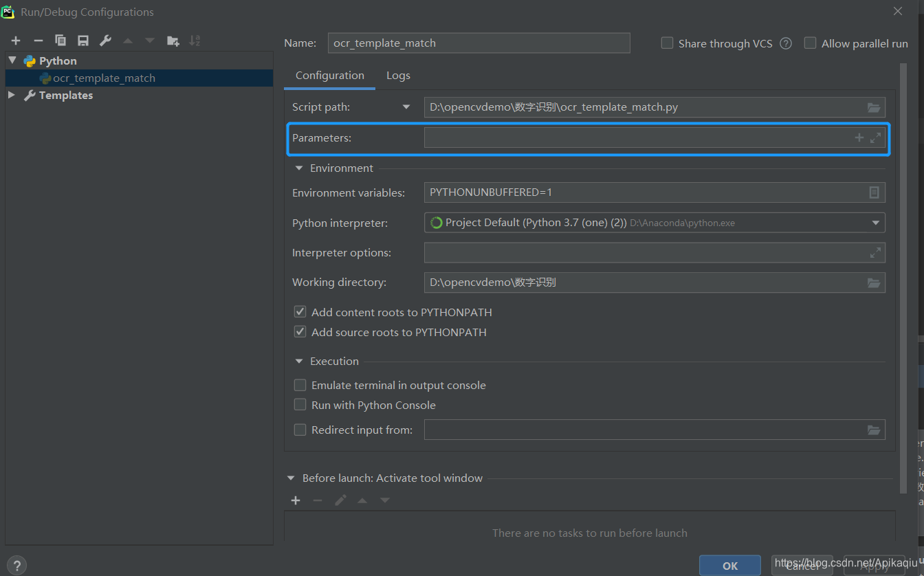Image resolution: width=924 pixels, height=576 pixels.
Task: Expand the Interpreter options field
Action: (875, 253)
